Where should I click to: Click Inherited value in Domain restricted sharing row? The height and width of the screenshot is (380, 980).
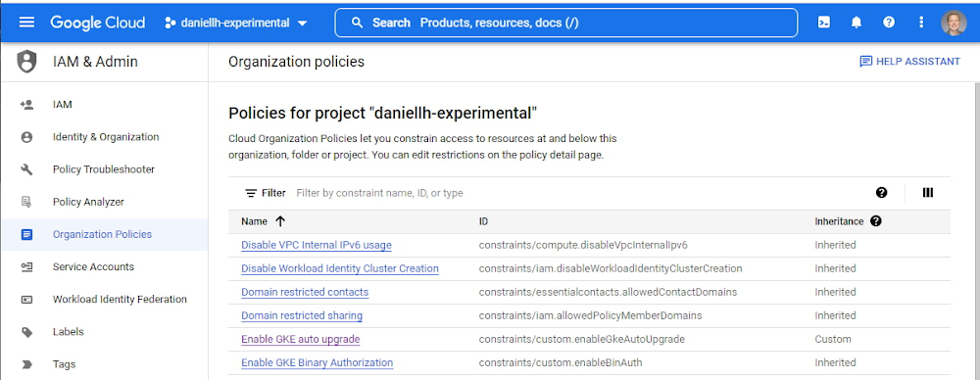835,315
